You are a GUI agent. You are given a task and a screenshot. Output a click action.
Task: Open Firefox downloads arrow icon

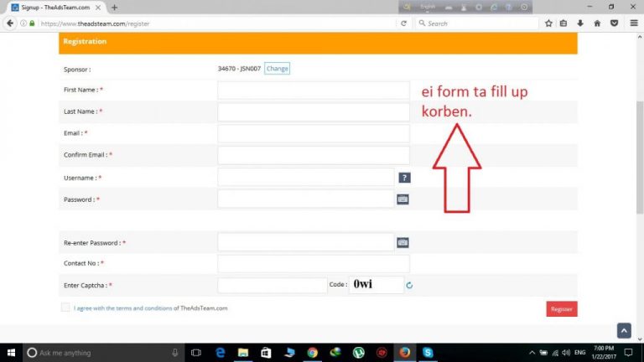(x=580, y=23)
